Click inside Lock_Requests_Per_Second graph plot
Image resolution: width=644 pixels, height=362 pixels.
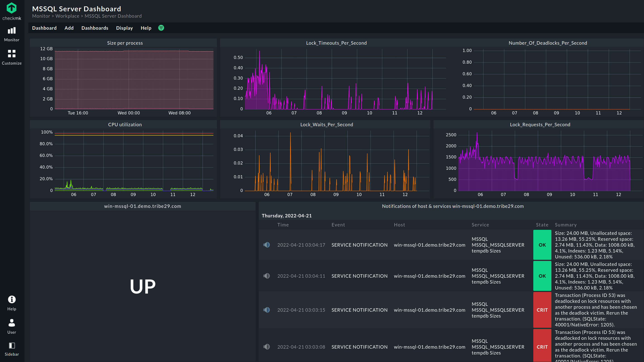(550, 161)
